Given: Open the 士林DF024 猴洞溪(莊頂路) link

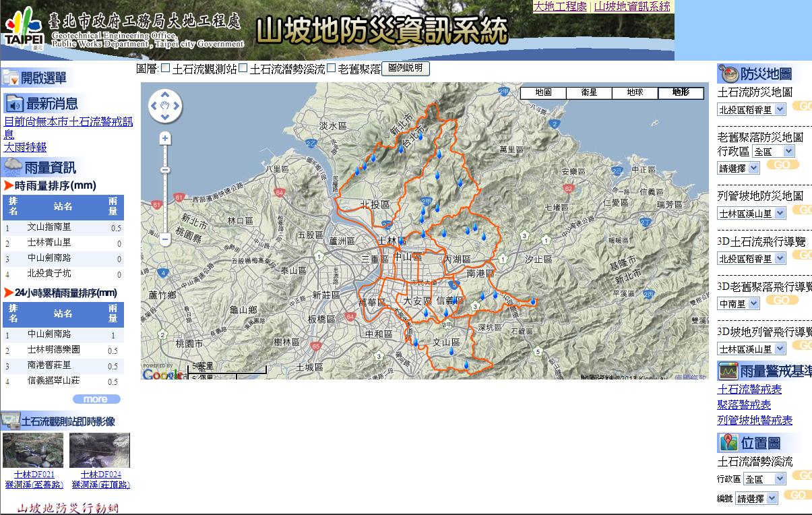Looking at the screenshot, I should (100, 479).
